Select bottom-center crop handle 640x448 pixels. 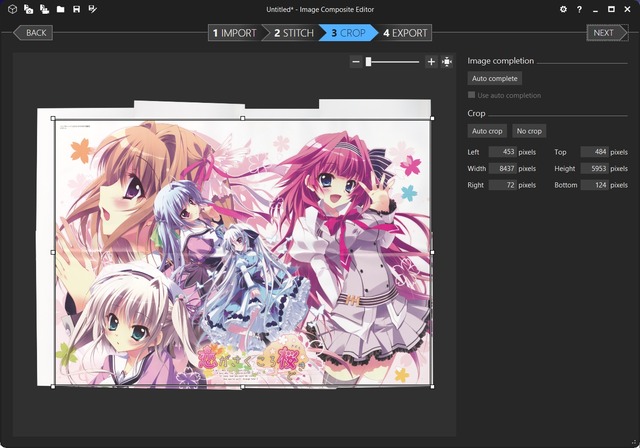(242, 386)
